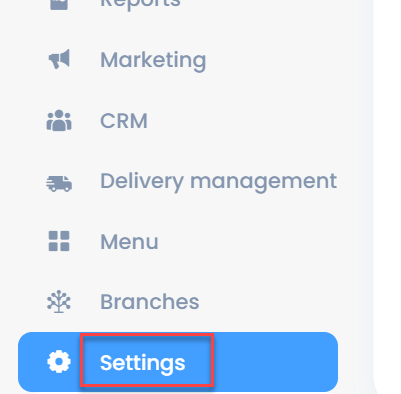Open Delivery management from the sidebar

coord(218,182)
